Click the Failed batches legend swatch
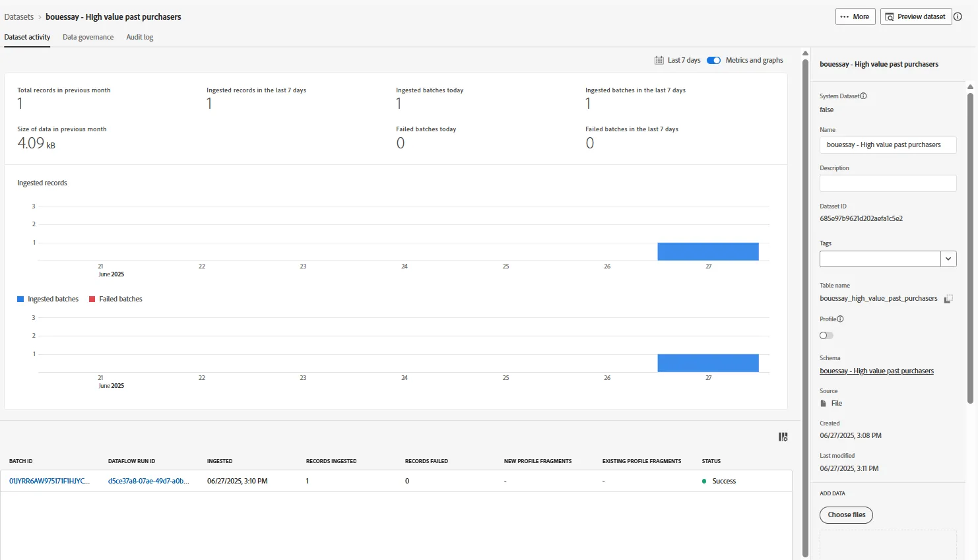The height and width of the screenshot is (560, 978). click(92, 299)
